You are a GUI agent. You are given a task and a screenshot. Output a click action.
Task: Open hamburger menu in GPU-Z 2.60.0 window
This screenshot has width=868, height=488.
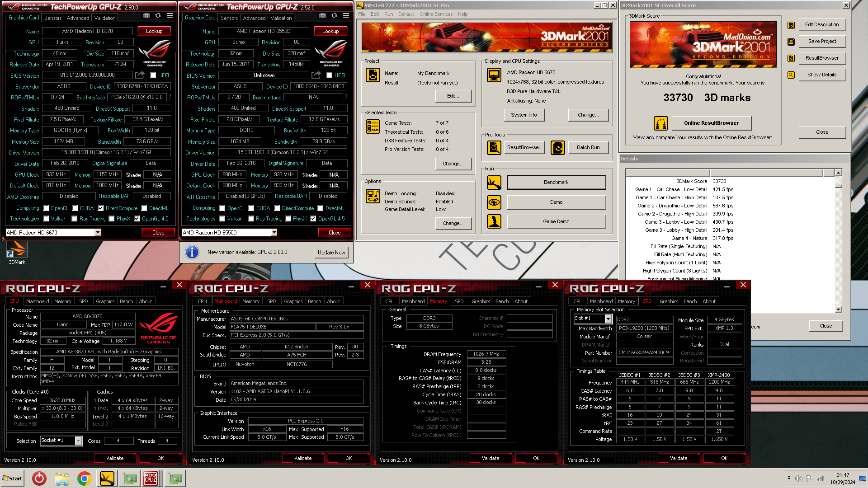pyautogui.click(x=170, y=15)
